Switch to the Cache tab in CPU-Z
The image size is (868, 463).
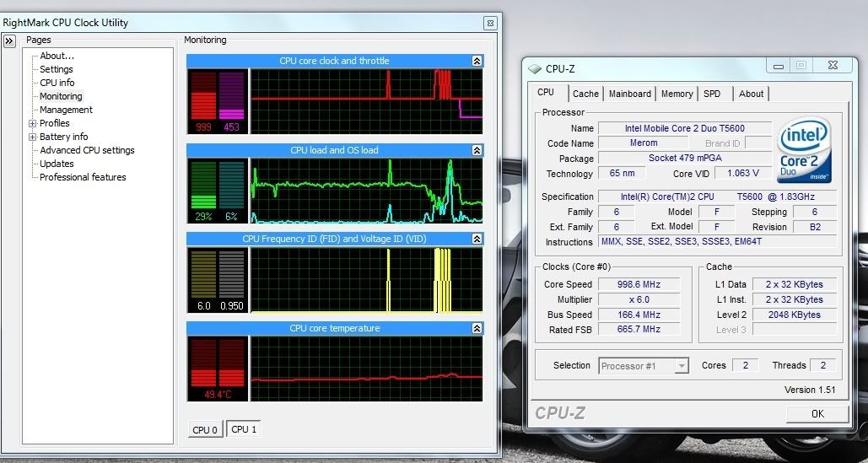[585, 94]
